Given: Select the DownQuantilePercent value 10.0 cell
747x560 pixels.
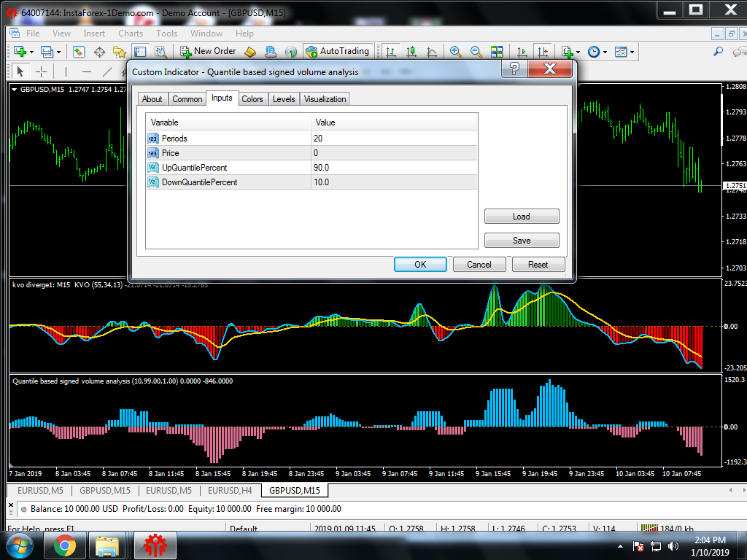Looking at the screenshot, I should [x=394, y=182].
